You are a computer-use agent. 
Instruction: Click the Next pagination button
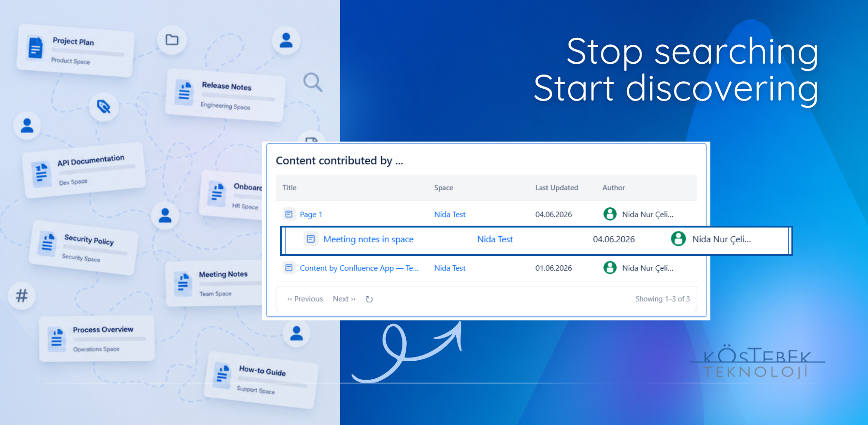point(344,299)
